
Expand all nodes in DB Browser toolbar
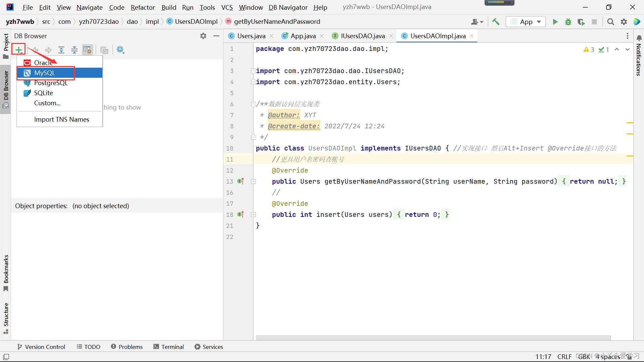[61, 50]
